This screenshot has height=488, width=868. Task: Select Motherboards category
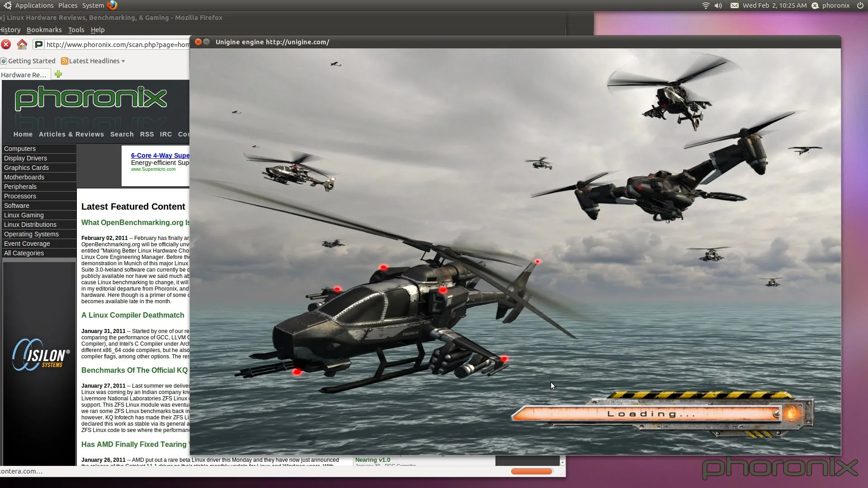pyautogui.click(x=39, y=177)
